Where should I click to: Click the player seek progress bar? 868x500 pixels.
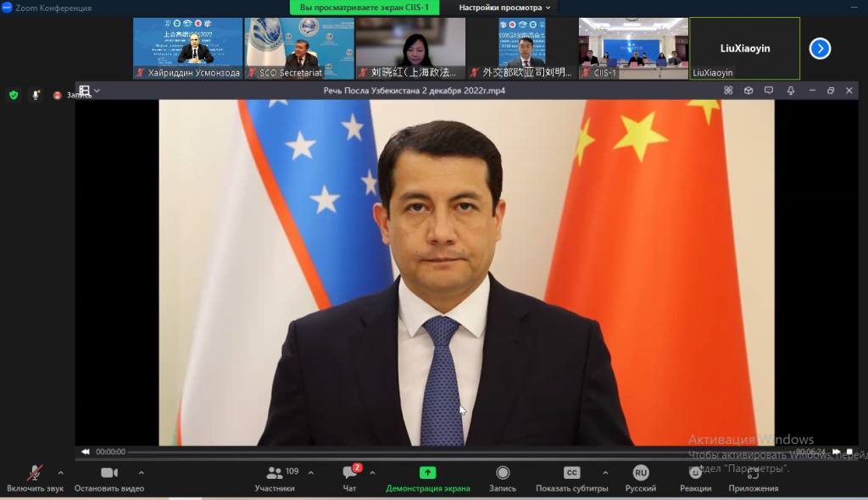click(x=460, y=452)
